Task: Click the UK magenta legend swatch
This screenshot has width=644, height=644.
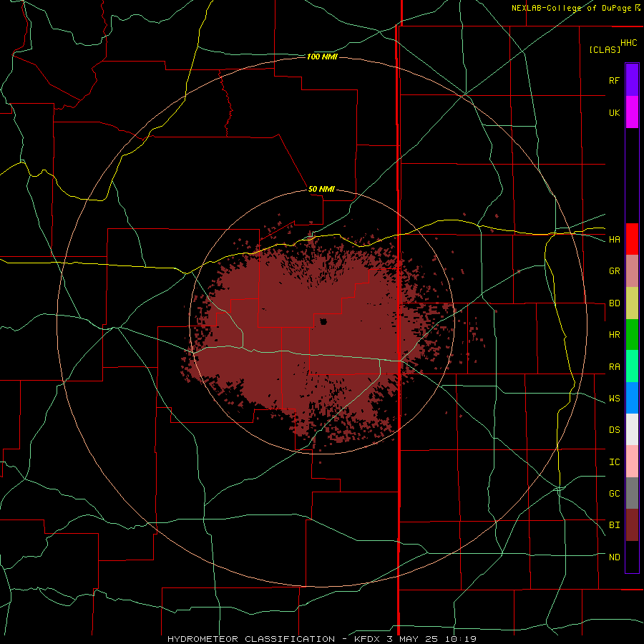Action: click(x=632, y=112)
